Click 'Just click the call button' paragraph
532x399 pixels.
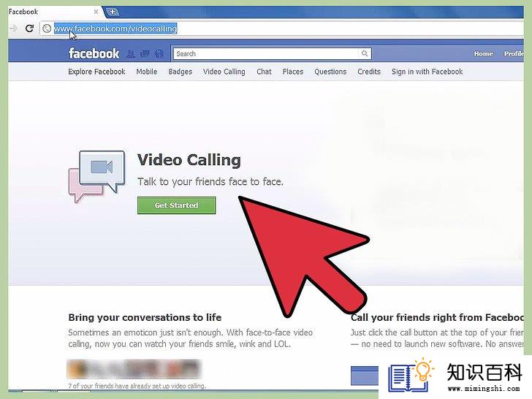click(x=437, y=338)
